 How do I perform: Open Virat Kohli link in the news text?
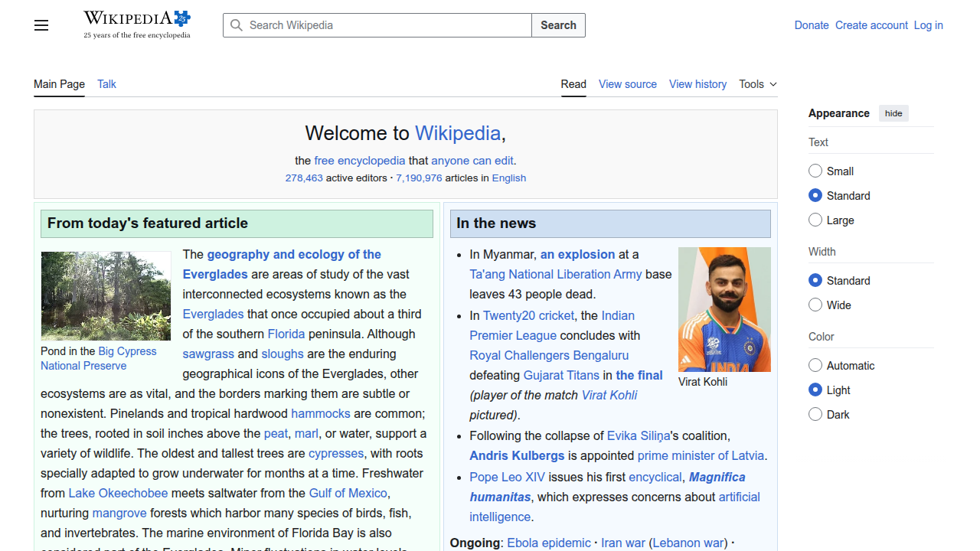(x=609, y=395)
